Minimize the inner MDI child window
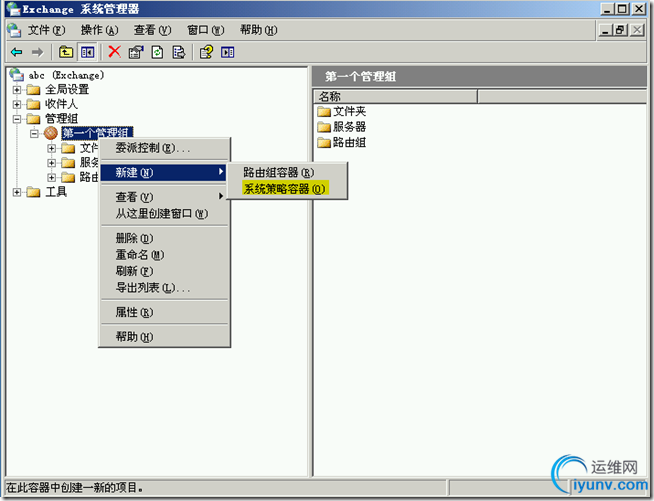 pos(606,30)
